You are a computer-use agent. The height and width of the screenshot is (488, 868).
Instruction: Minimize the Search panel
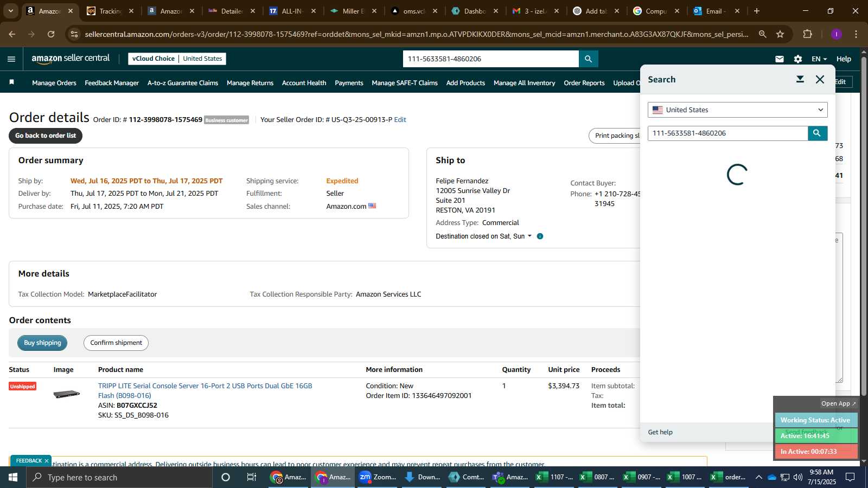pyautogui.click(x=800, y=79)
